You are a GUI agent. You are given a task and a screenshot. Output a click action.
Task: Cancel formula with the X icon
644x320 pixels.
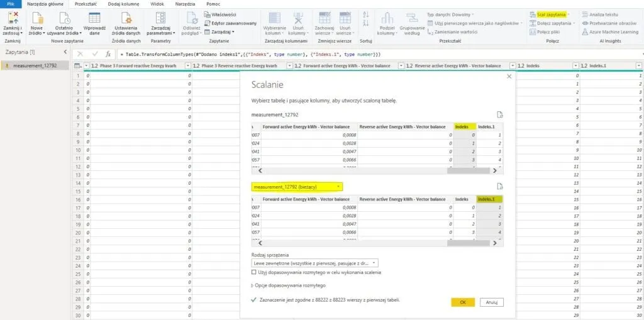click(80, 54)
